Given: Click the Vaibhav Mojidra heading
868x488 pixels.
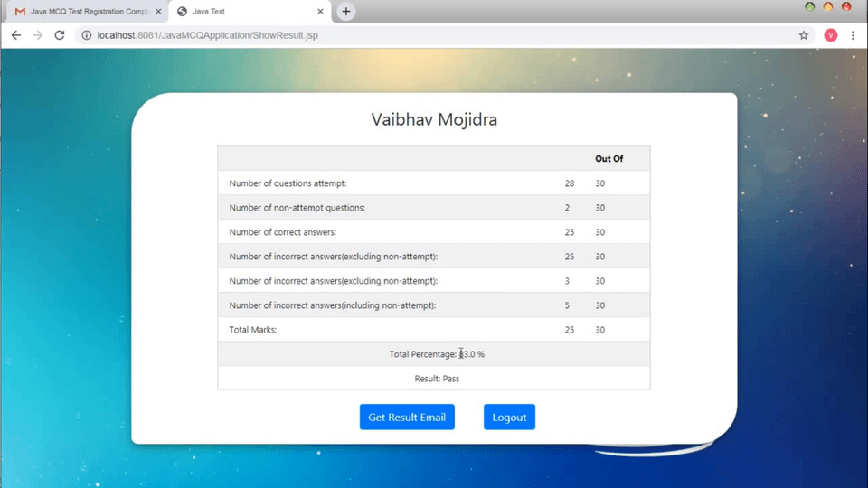Looking at the screenshot, I should pos(434,119).
